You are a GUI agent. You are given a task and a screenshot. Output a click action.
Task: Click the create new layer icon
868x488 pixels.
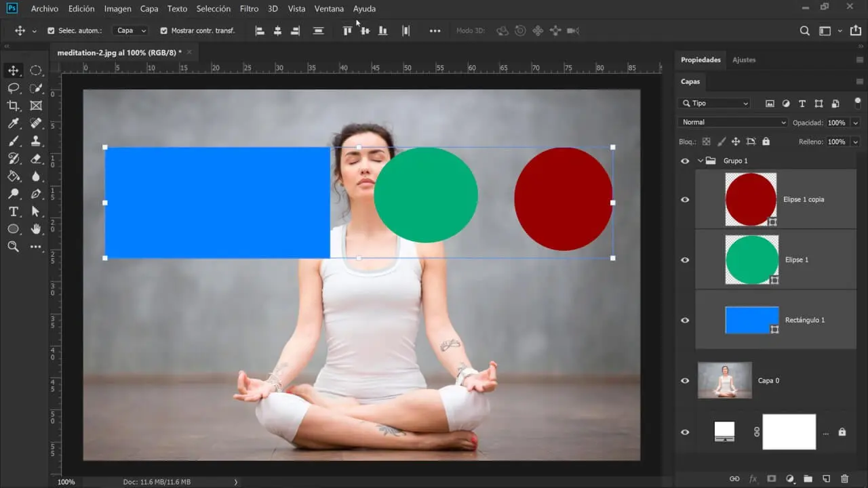[x=826, y=479]
